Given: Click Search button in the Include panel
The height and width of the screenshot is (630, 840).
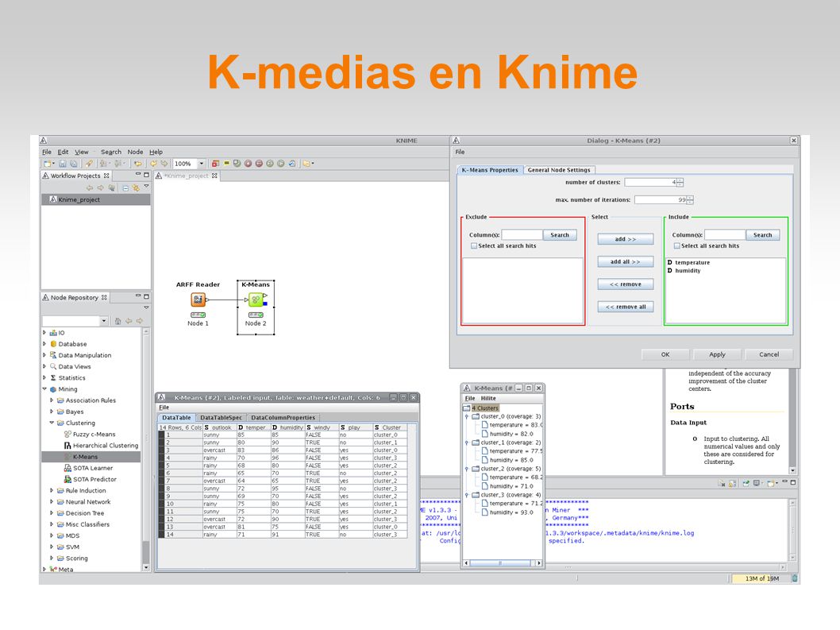Looking at the screenshot, I should [763, 235].
